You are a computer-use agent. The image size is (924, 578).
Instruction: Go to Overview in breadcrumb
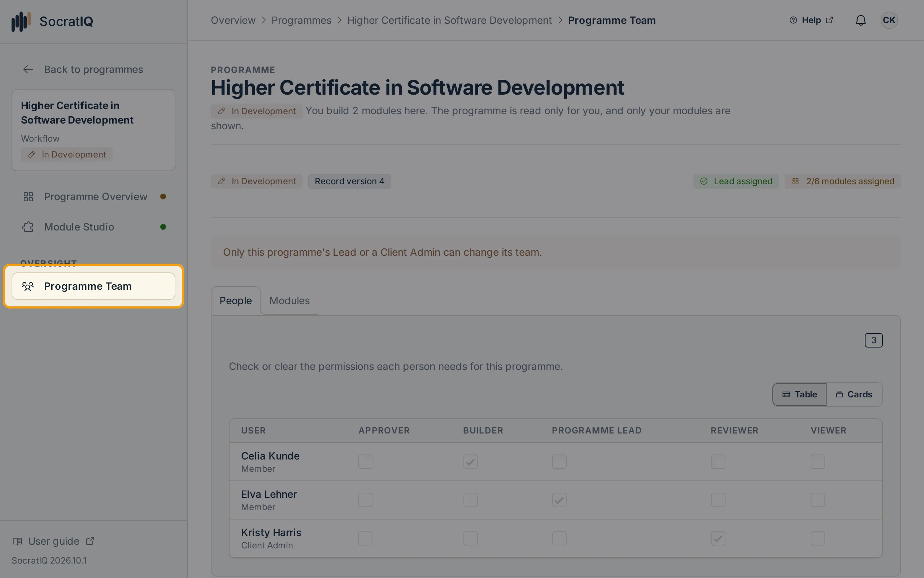pos(233,20)
